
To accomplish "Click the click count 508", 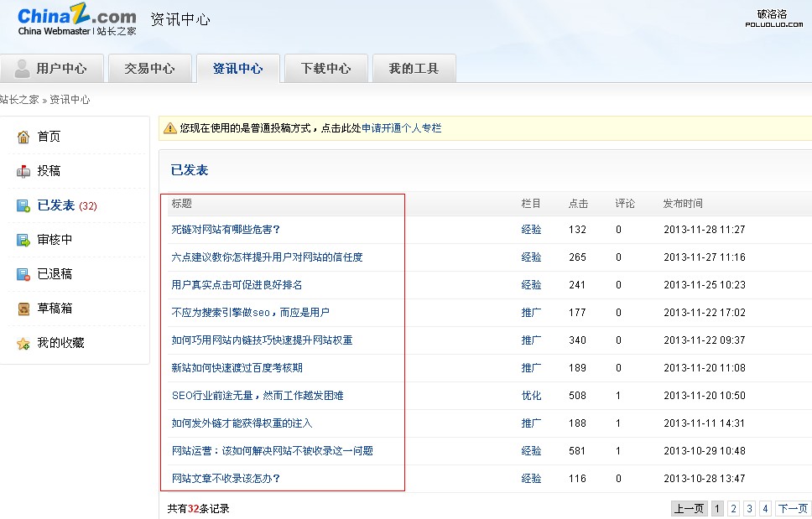I will click(577, 396).
